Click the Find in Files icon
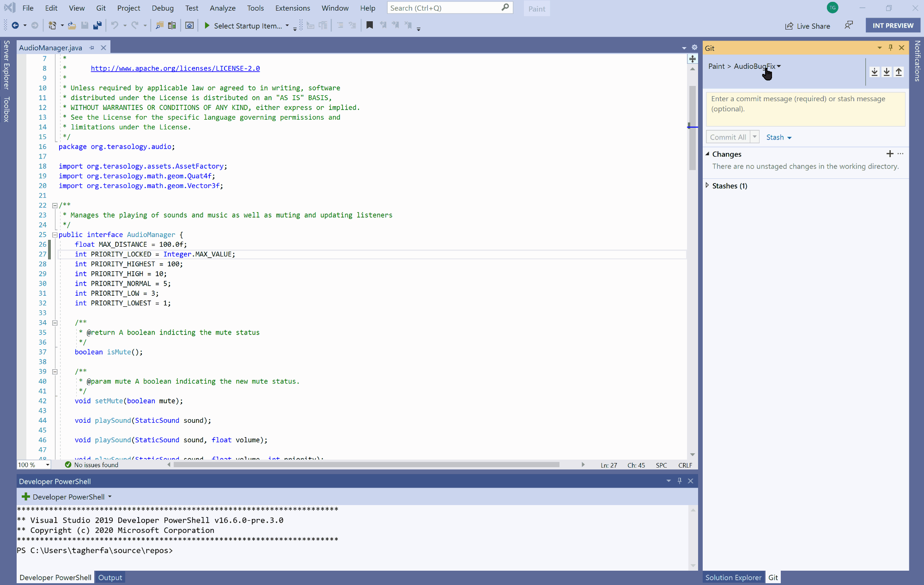Screen dimensions: 924x585 pyautogui.click(x=159, y=26)
